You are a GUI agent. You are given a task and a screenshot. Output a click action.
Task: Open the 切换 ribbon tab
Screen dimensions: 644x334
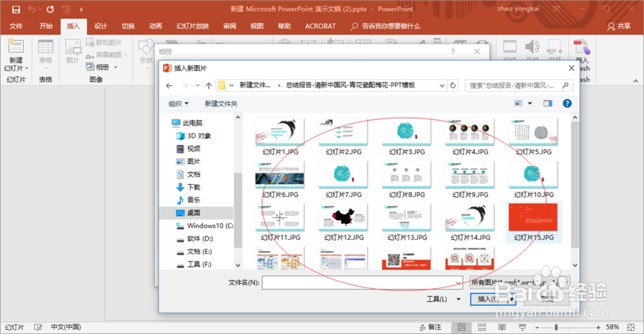click(x=128, y=26)
